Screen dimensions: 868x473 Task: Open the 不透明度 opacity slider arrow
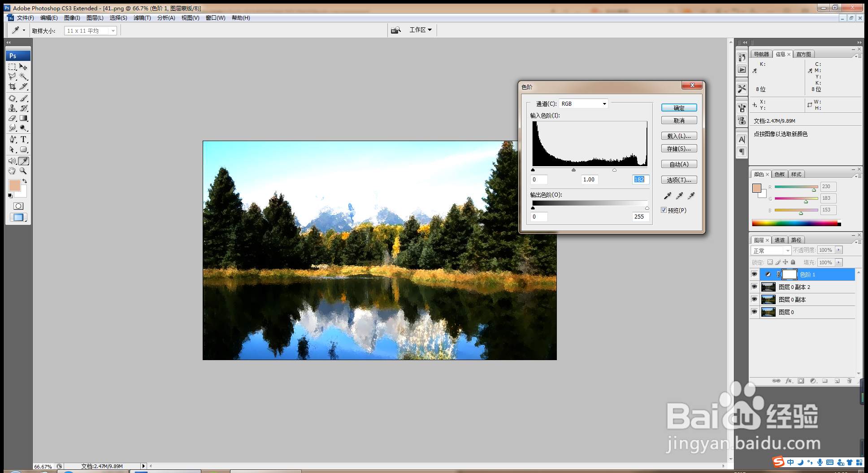point(839,250)
